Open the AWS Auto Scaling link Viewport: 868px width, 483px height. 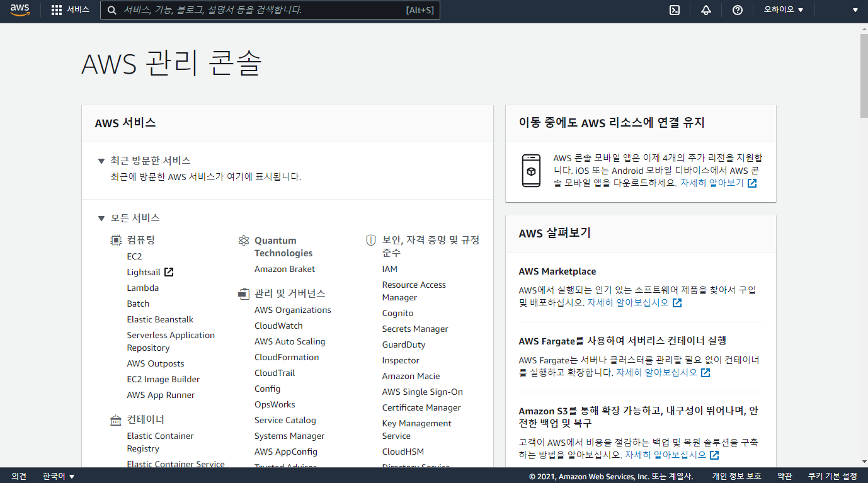[x=290, y=341]
